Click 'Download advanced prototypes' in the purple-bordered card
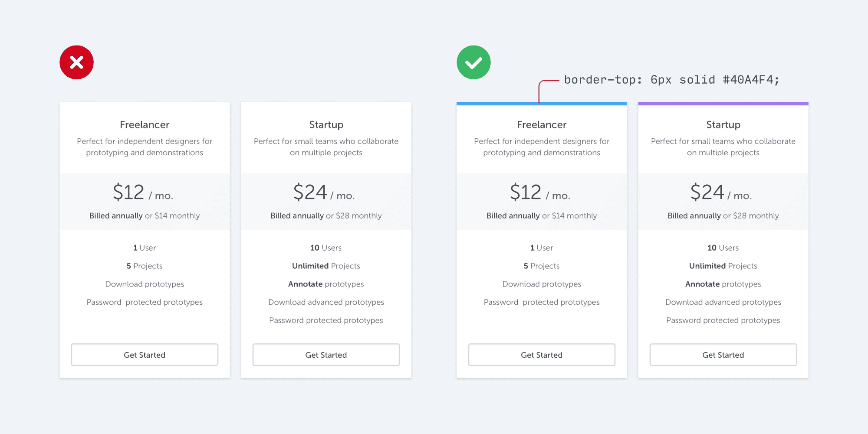 click(x=723, y=302)
